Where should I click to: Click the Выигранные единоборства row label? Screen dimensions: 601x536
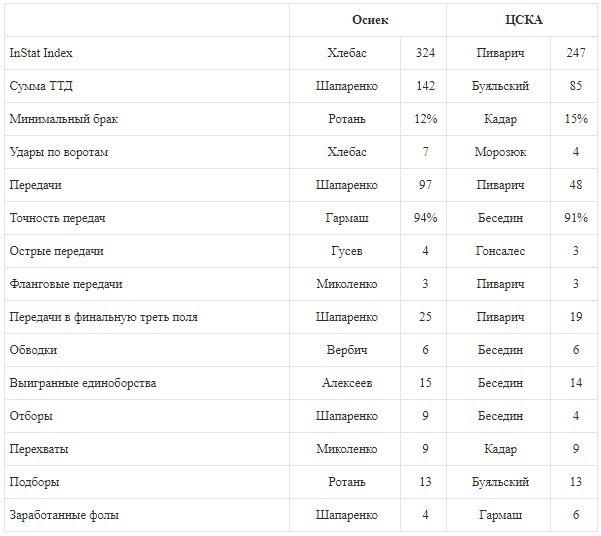[x=82, y=383]
